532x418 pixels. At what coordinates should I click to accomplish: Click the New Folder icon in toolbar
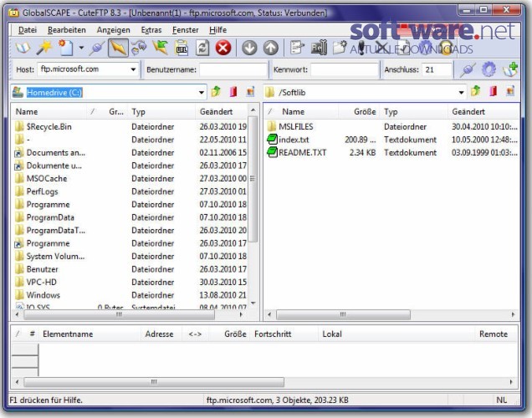click(x=340, y=48)
